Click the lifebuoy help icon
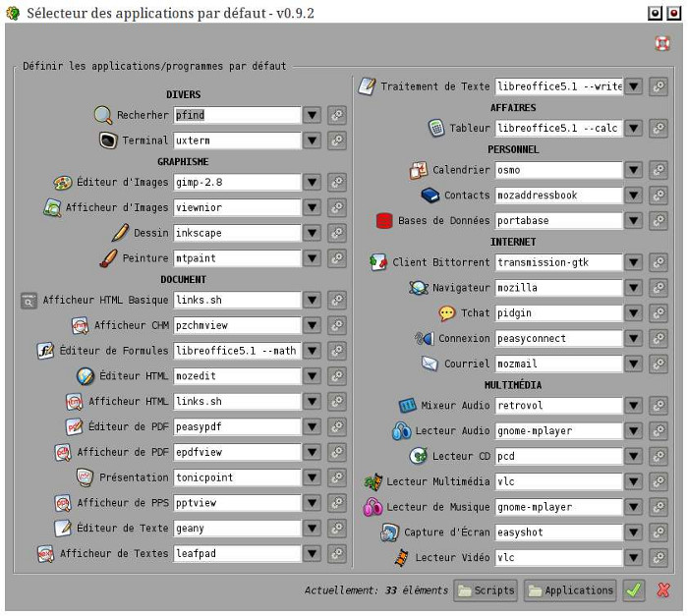The height and width of the screenshot is (616, 688). [x=662, y=44]
